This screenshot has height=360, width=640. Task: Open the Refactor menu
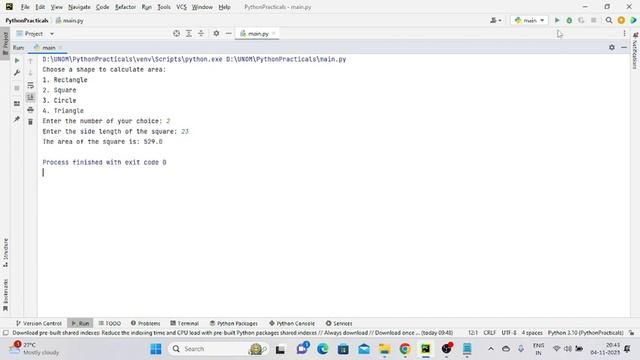[x=125, y=7]
